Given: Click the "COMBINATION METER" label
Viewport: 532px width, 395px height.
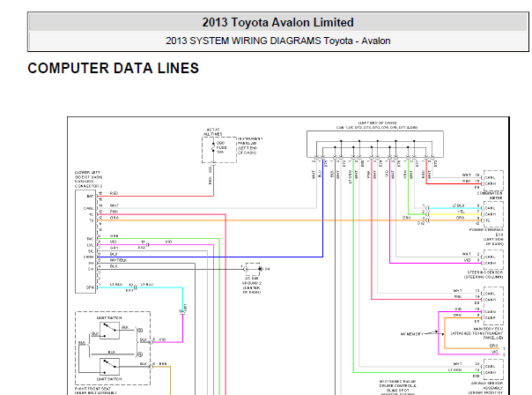Looking at the screenshot, I should (490, 195).
